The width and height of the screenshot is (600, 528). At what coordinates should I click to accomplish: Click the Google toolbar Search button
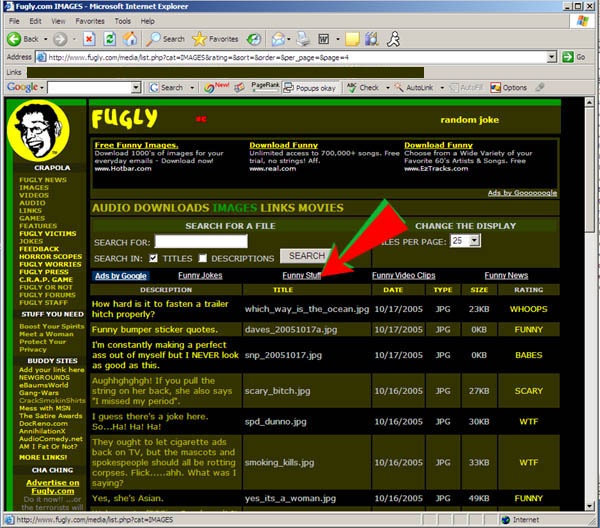(x=166, y=88)
